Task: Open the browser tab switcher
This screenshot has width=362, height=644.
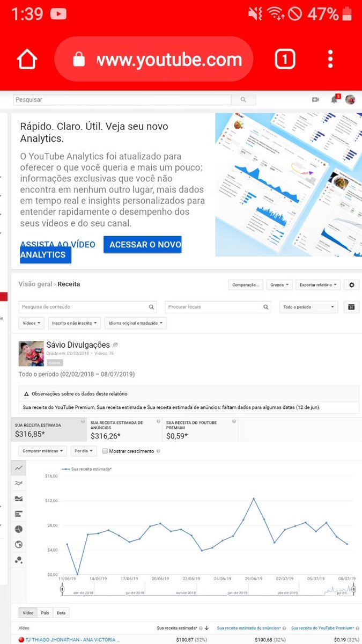Action: point(285,59)
